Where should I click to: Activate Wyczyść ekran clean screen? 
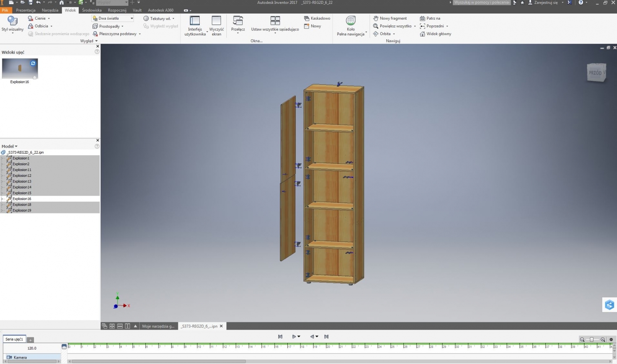[216, 21]
